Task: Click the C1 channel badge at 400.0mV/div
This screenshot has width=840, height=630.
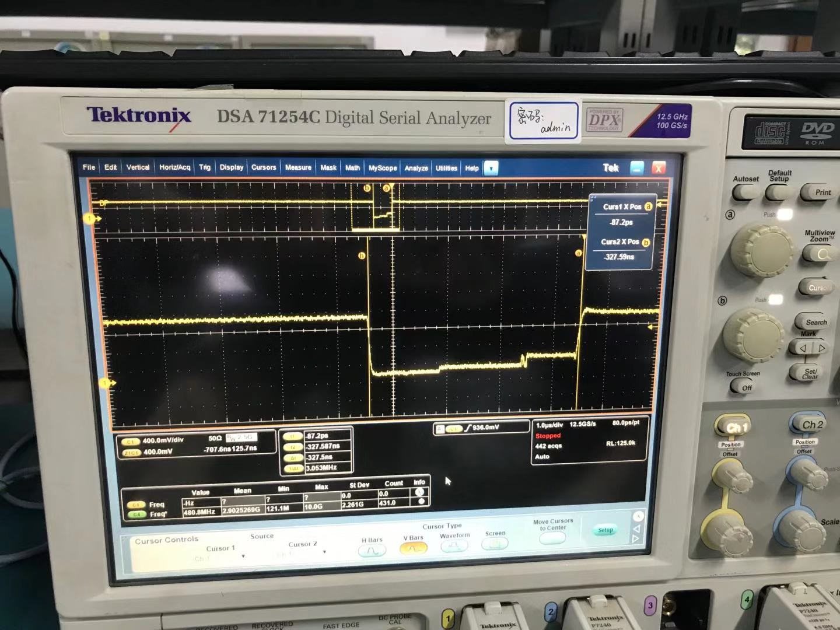Action: pos(131,442)
